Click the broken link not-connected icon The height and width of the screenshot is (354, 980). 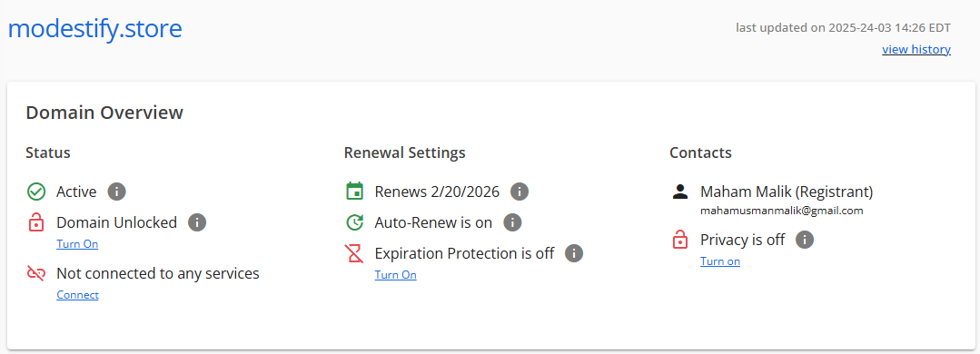click(36, 273)
